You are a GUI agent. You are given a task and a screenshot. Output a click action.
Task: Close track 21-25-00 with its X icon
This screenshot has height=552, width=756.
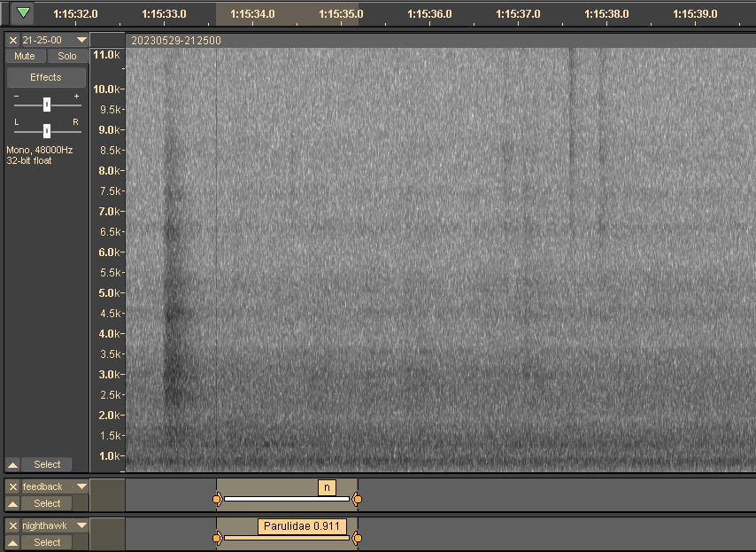tap(12, 40)
